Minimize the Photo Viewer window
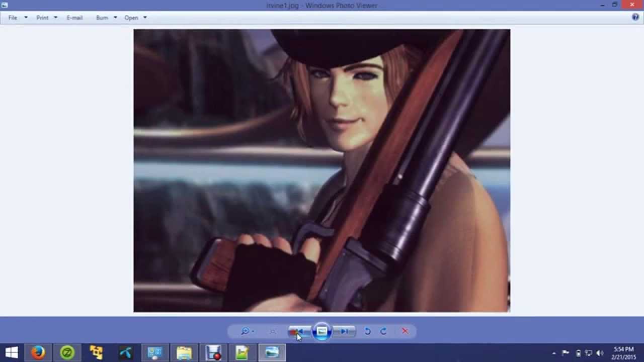 603,5
